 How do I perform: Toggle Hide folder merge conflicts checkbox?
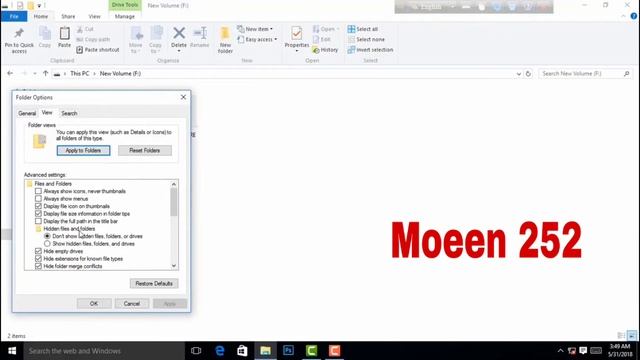point(38,266)
